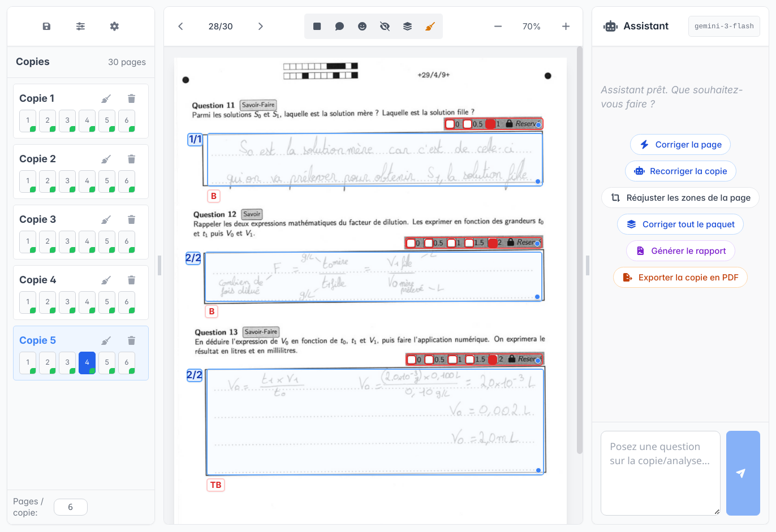Select the orange broom clean tool
Image resolution: width=776 pixels, height=532 pixels.
tap(430, 27)
